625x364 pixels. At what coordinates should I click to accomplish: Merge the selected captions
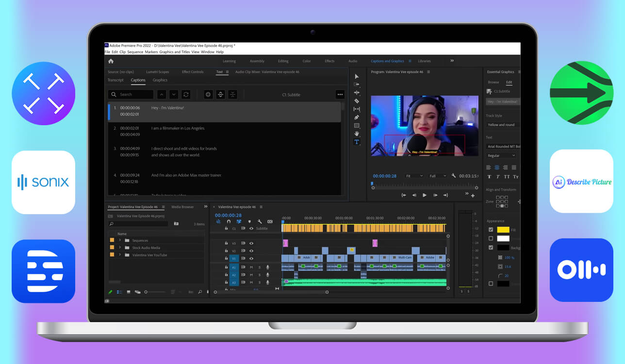pyautogui.click(x=232, y=95)
